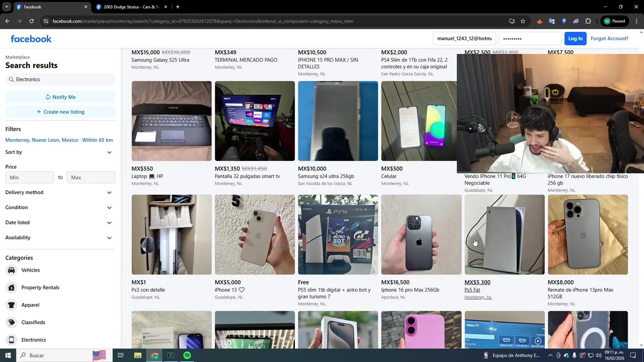Click the Chrome icon on the taskbar
644x362 pixels.
[x=154, y=355]
